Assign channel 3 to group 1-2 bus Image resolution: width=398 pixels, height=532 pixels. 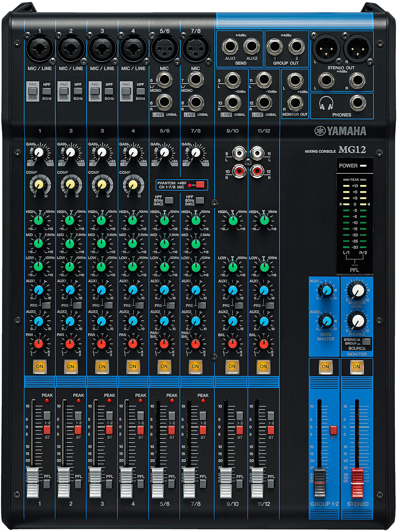(x=109, y=415)
